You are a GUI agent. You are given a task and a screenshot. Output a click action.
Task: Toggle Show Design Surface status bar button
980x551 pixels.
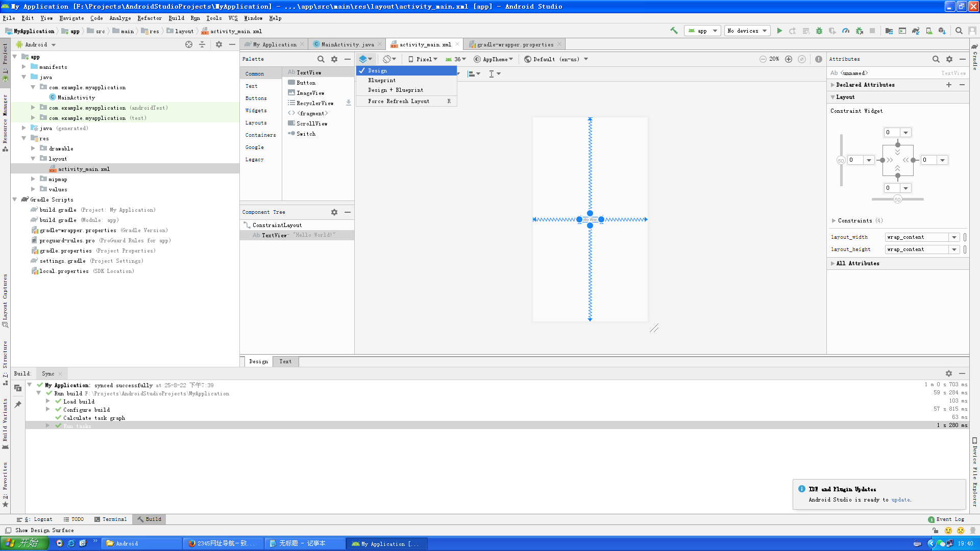click(8, 530)
